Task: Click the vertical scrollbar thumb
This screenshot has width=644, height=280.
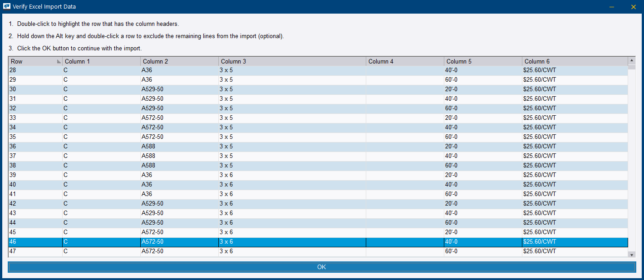Action: tap(631, 68)
